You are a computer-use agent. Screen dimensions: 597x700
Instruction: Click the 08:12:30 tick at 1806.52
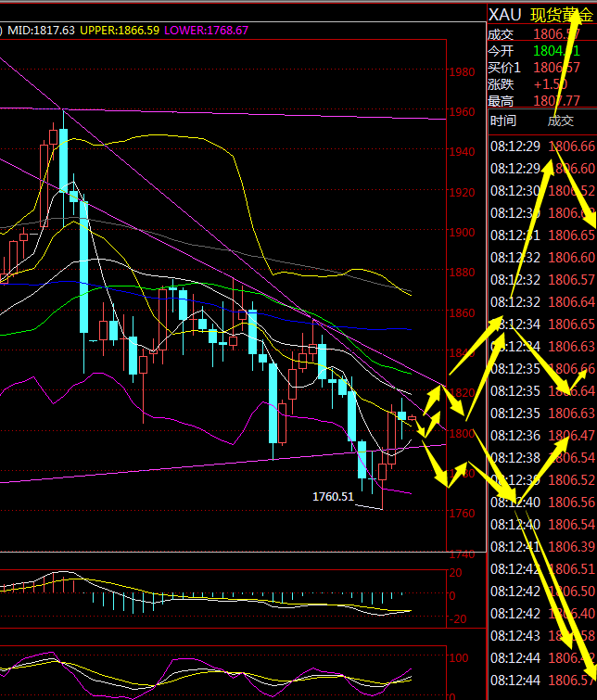[542, 191]
